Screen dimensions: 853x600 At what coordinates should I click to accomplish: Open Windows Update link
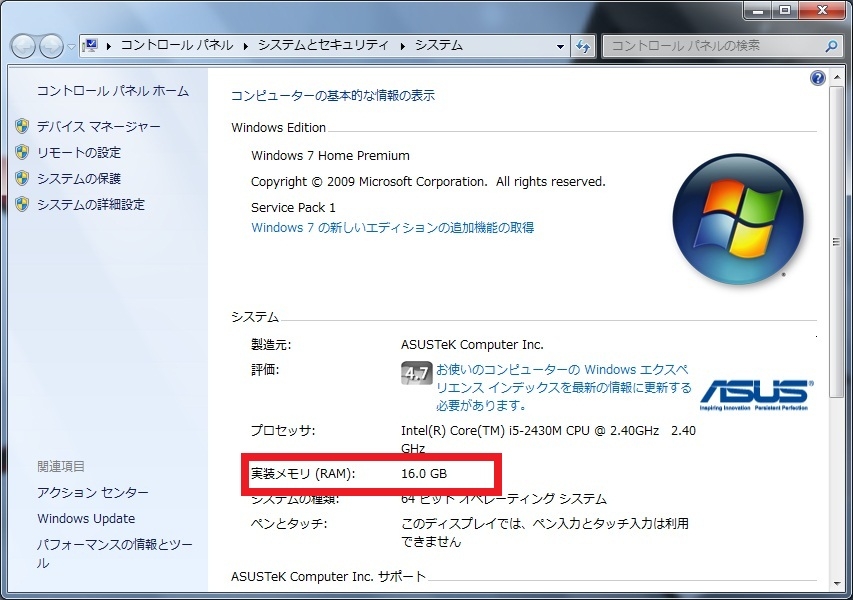click(x=86, y=519)
